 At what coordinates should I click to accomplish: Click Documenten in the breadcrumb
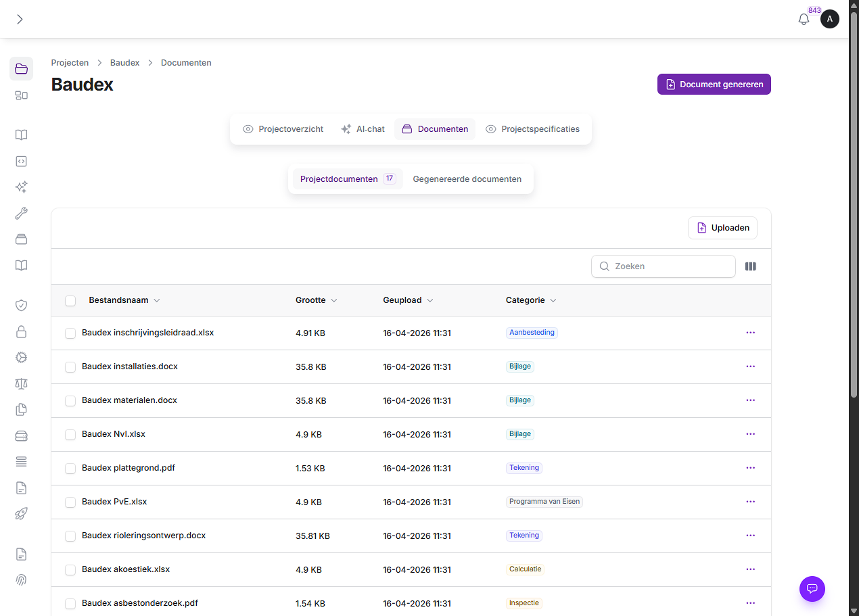[x=186, y=63]
